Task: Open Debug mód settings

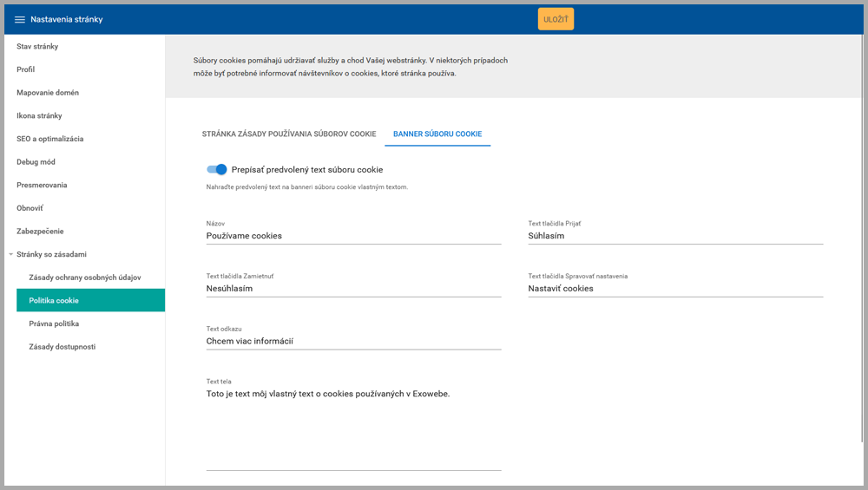Action: [36, 162]
